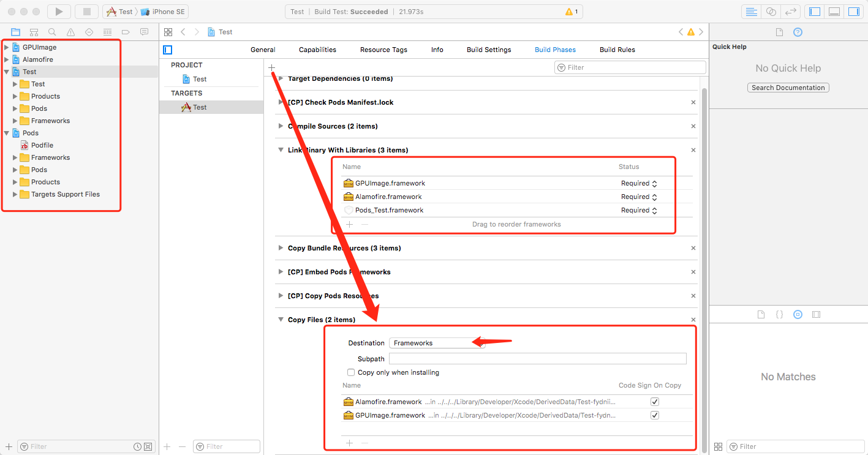Image resolution: width=868 pixels, height=455 pixels.
Task: Change GPUImage.framework Required status
Action: click(639, 183)
